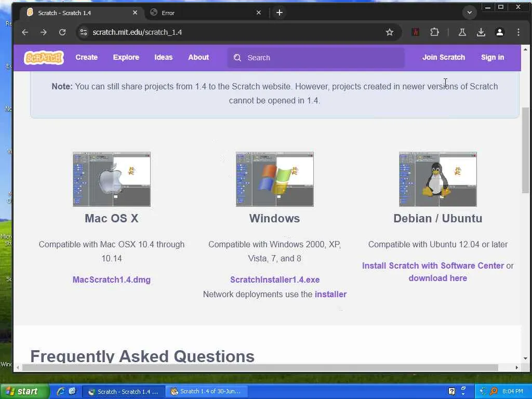Open the Ideas page
The image size is (532, 399).
coord(164,57)
